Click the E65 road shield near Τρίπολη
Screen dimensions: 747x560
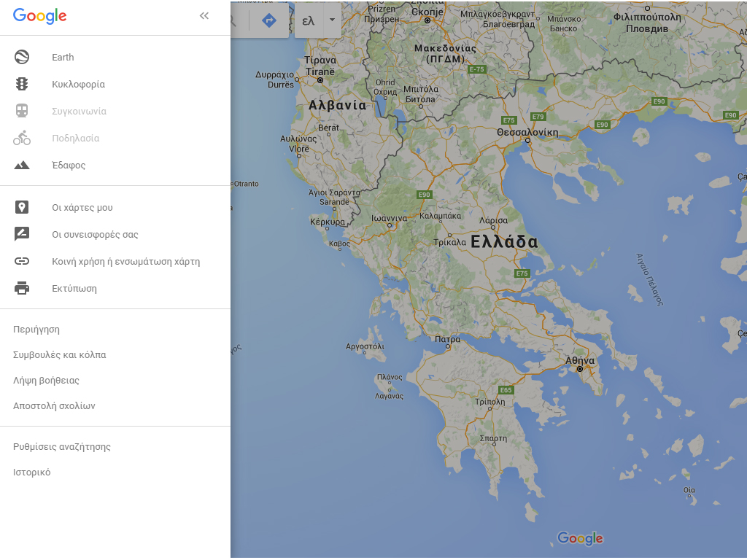tap(506, 390)
